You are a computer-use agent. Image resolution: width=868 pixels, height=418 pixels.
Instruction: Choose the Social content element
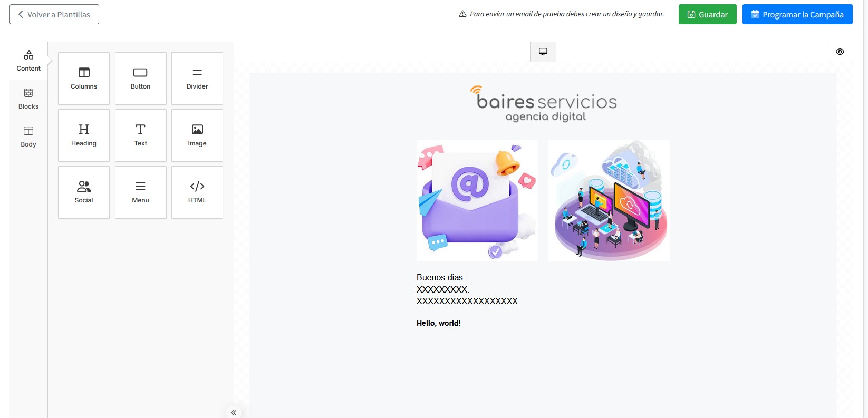point(84,192)
